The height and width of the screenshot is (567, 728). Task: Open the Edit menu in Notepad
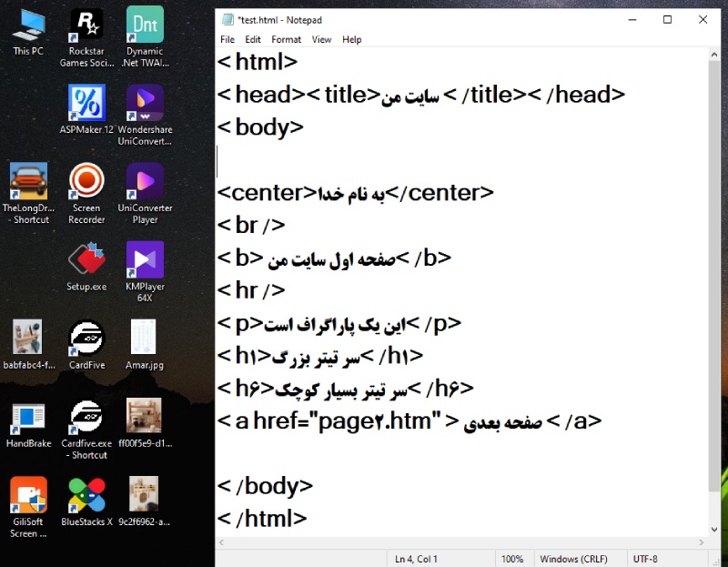[253, 40]
